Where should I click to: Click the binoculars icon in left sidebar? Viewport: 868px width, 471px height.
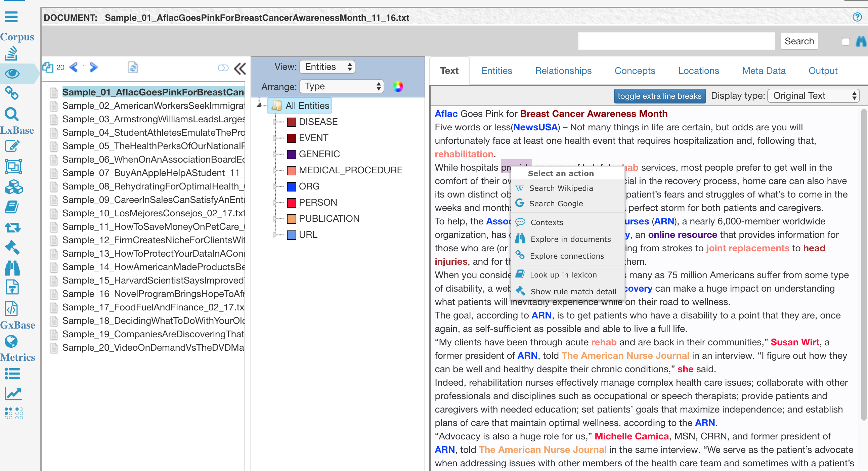coord(12,267)
